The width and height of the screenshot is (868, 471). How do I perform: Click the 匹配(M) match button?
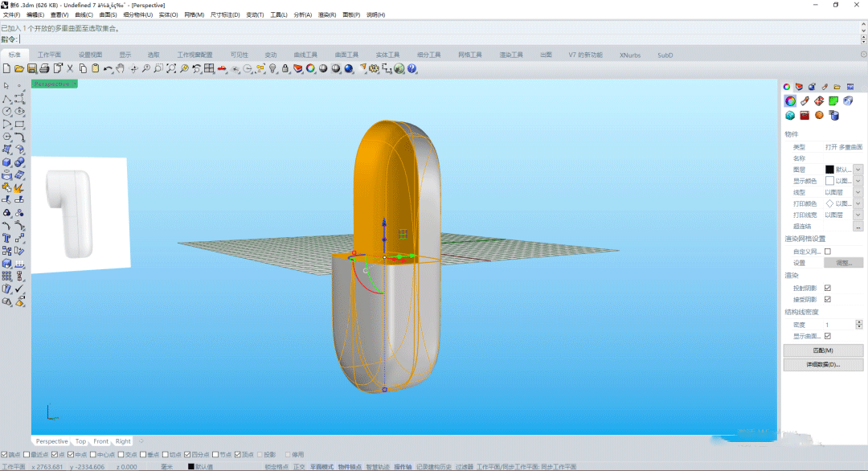click(x=823, y=350)
